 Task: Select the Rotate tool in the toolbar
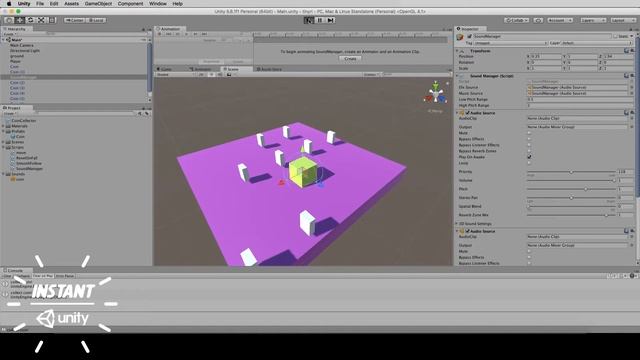coord(30,20)
